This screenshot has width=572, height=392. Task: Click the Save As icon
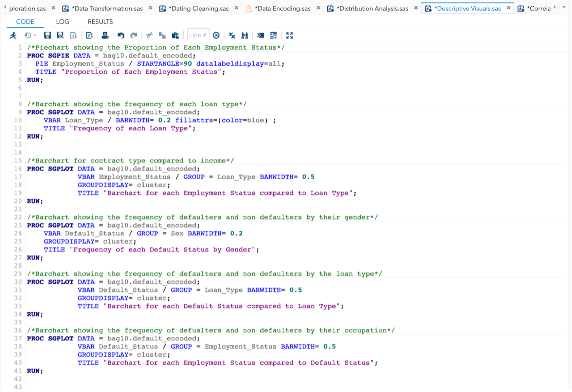pyautogui.click(x=60, y=35)
